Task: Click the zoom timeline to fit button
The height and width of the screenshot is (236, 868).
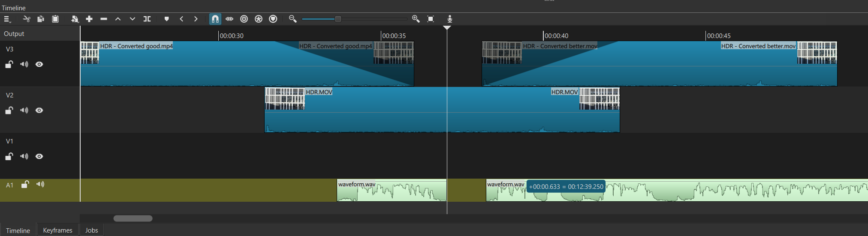Action: coord(431,19)
